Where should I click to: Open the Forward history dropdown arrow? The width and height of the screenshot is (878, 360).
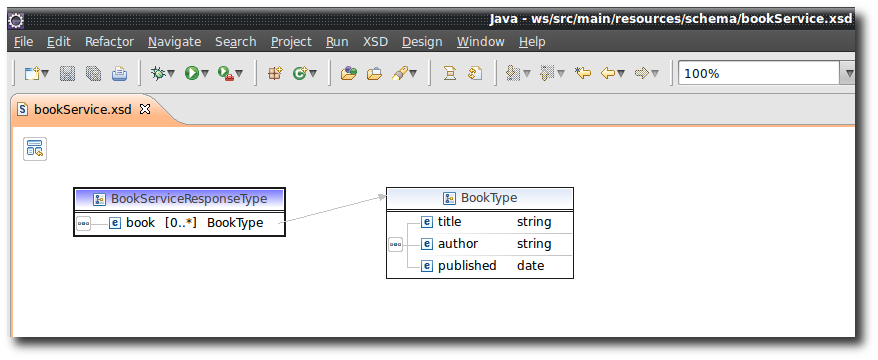pyautogui.click(x=655, y=74)
